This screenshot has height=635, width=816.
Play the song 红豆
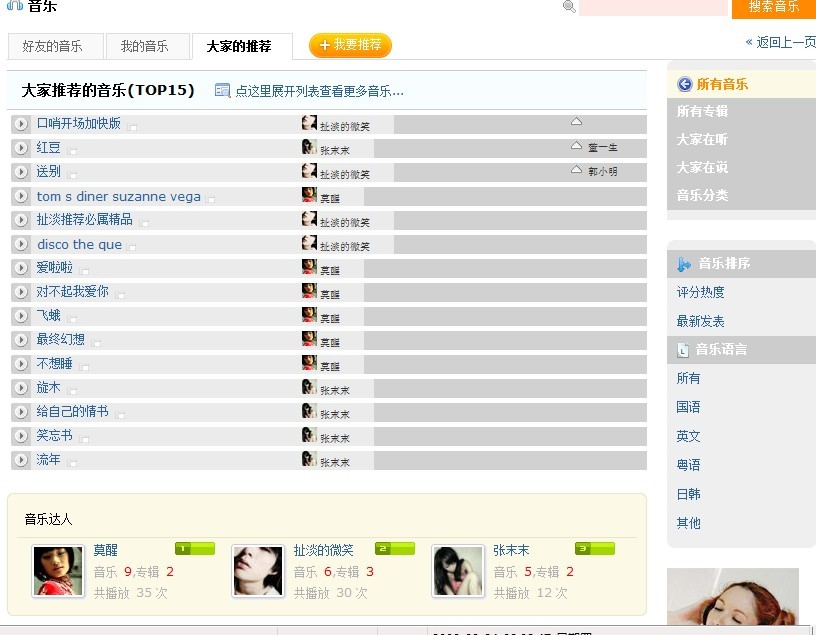tap(21, 148)
